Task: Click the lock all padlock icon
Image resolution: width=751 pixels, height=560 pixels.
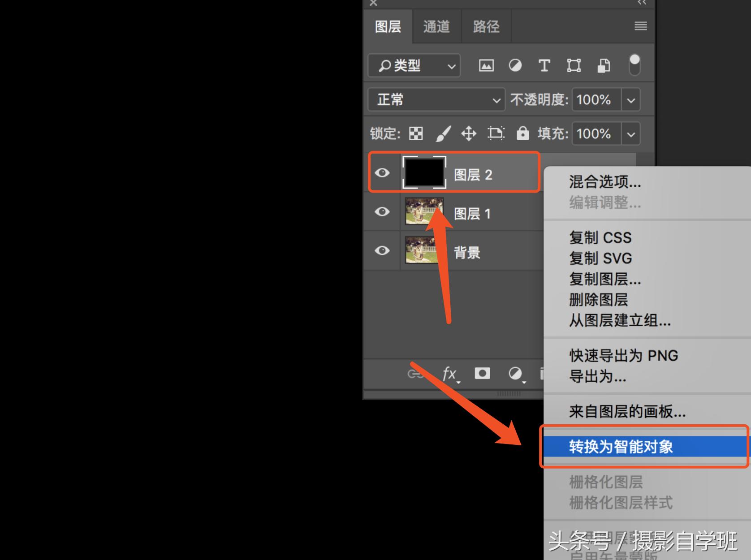Action: (523, 134)
